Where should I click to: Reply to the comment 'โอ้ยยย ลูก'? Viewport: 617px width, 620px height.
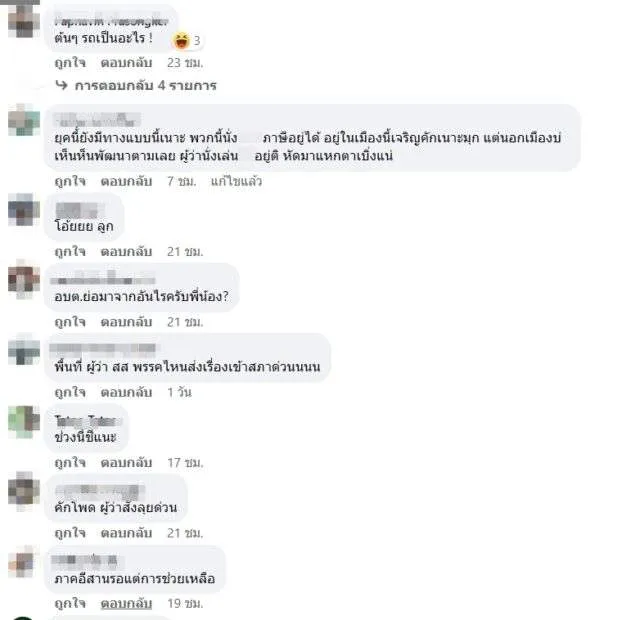126,251
